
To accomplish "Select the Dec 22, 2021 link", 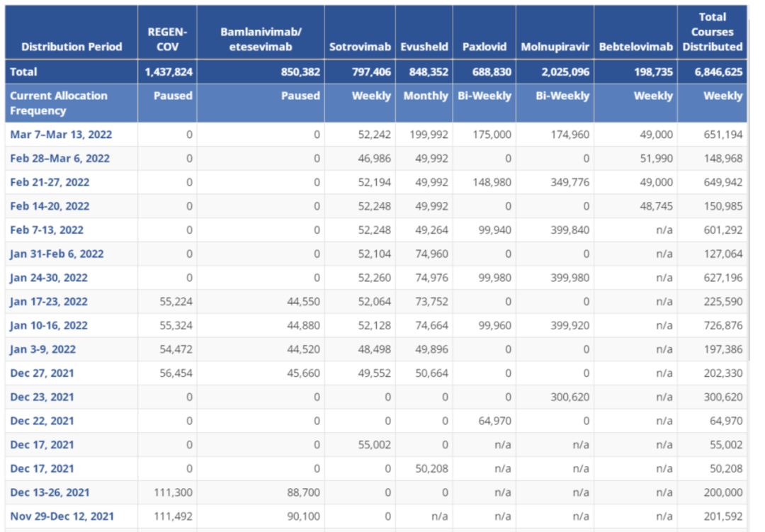I will (42, 421).
